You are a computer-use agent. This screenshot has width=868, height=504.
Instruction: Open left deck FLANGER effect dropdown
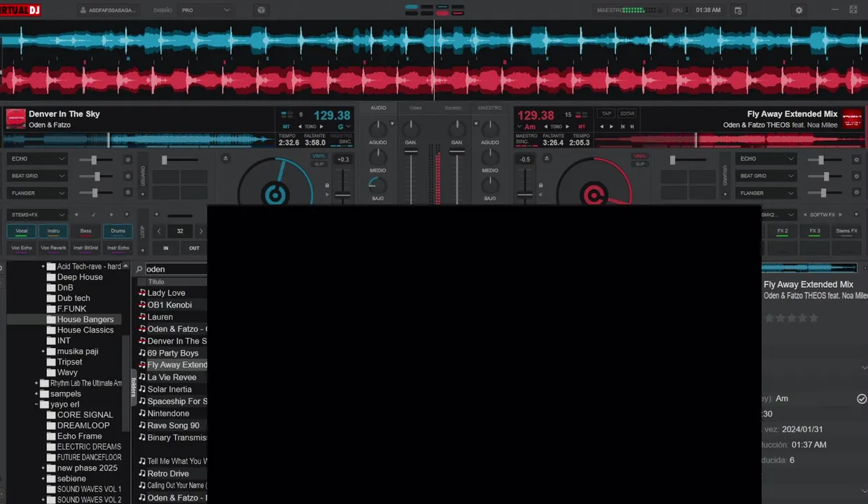point(37,192)
